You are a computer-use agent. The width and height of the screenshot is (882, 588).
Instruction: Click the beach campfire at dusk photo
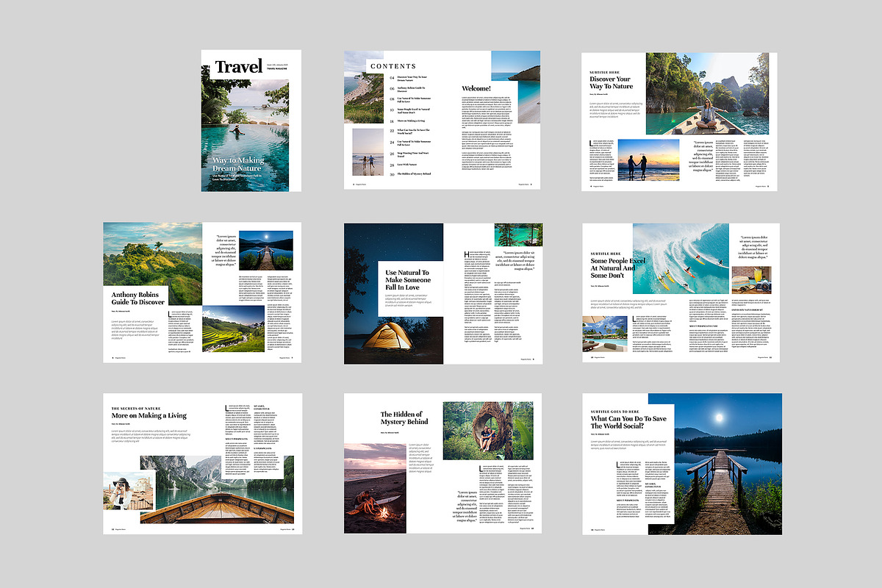click(x=374, y=488)
